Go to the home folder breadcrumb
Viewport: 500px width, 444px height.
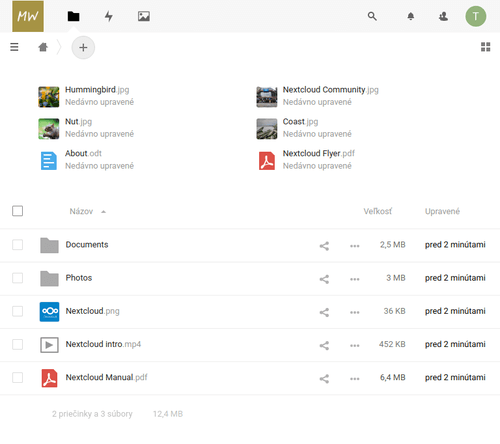[43, 47]
